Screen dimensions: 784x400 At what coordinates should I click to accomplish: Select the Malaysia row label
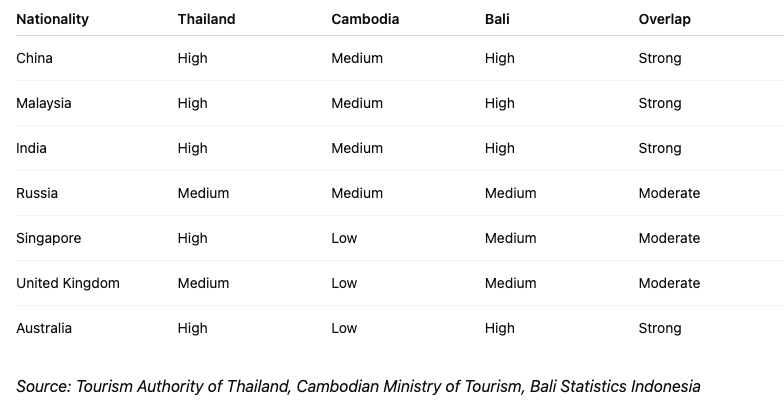click(44, 103)
